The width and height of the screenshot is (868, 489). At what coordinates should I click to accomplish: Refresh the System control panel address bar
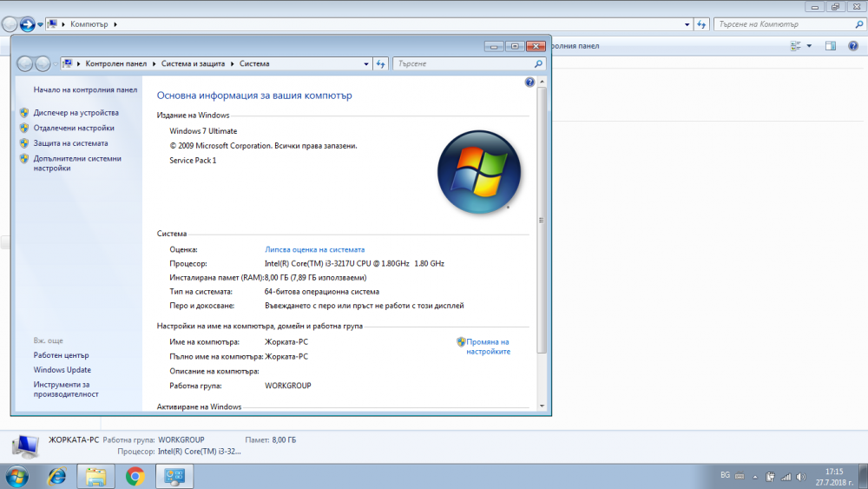(x=380, y=63)
